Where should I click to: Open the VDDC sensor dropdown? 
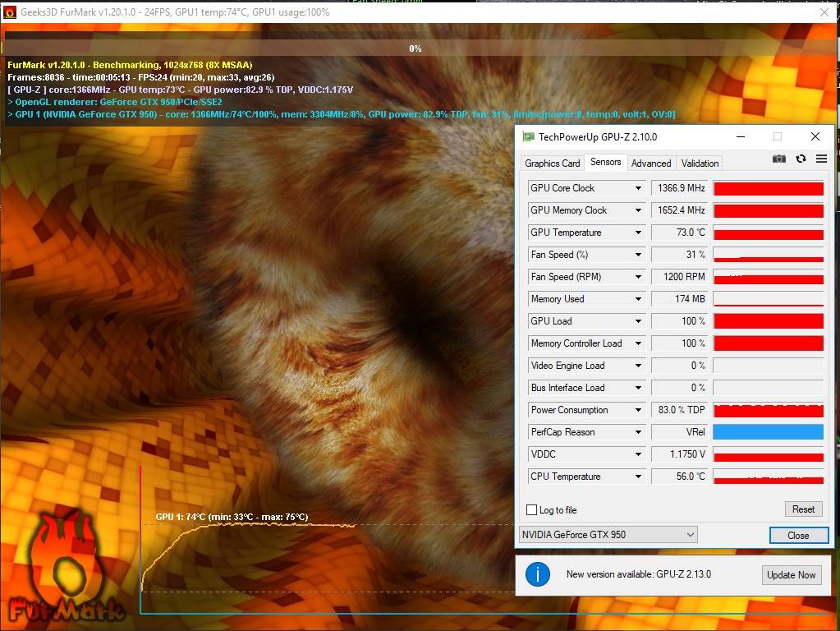point(638,454)
